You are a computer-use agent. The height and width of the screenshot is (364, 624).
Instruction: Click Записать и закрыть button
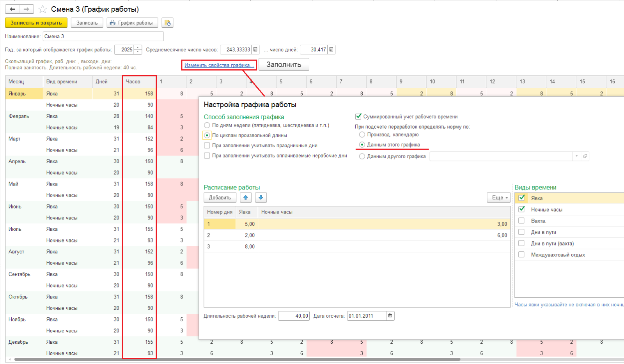[36, 23]
